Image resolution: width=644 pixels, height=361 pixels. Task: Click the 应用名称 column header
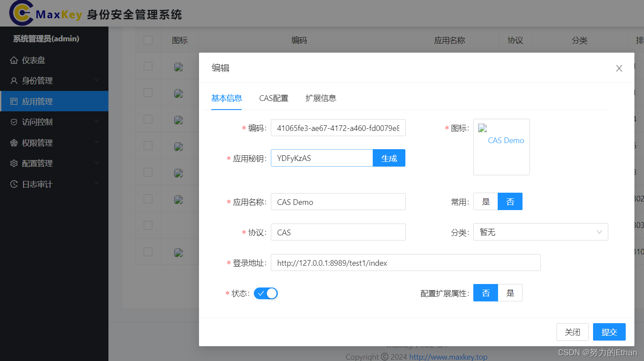pos(449,40)
